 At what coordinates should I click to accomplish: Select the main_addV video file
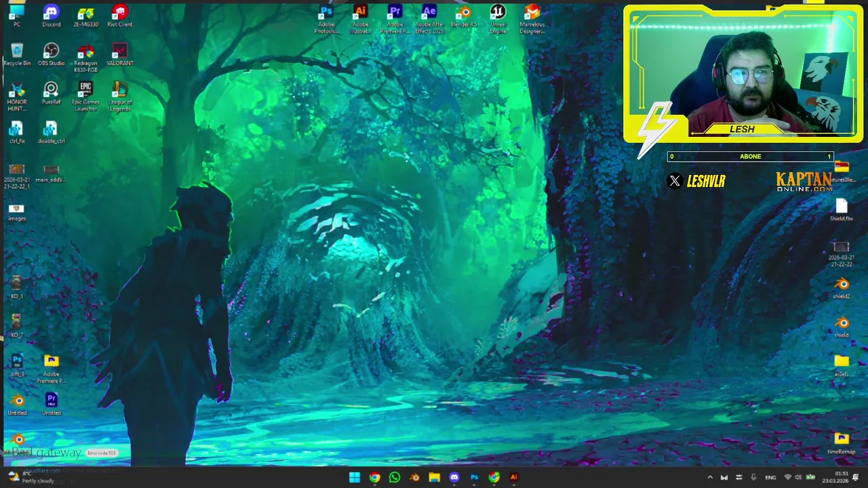click(51, 174)
